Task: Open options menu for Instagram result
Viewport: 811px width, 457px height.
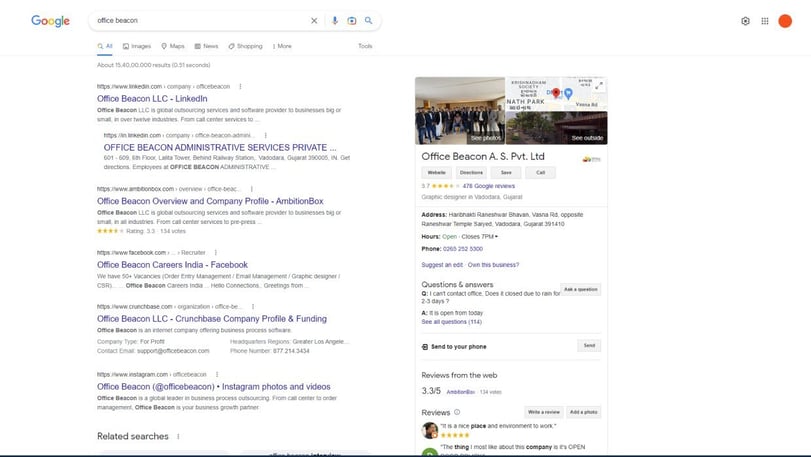Action: point(217,374)
